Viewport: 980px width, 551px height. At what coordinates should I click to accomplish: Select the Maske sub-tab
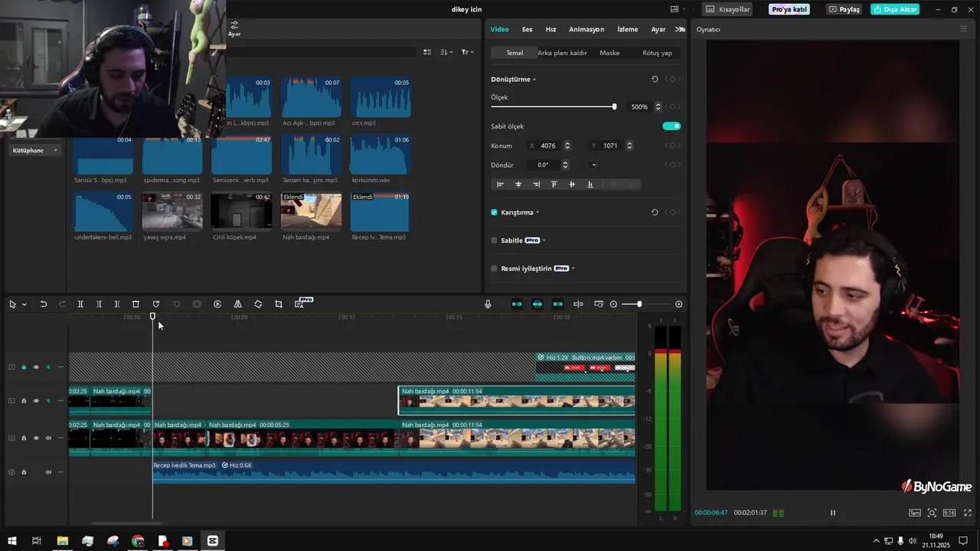[x=609, y=53]
